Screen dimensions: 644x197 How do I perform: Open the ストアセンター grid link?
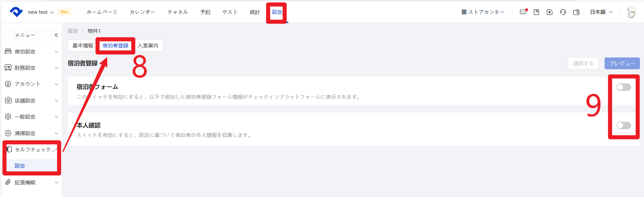pos(483,12)
